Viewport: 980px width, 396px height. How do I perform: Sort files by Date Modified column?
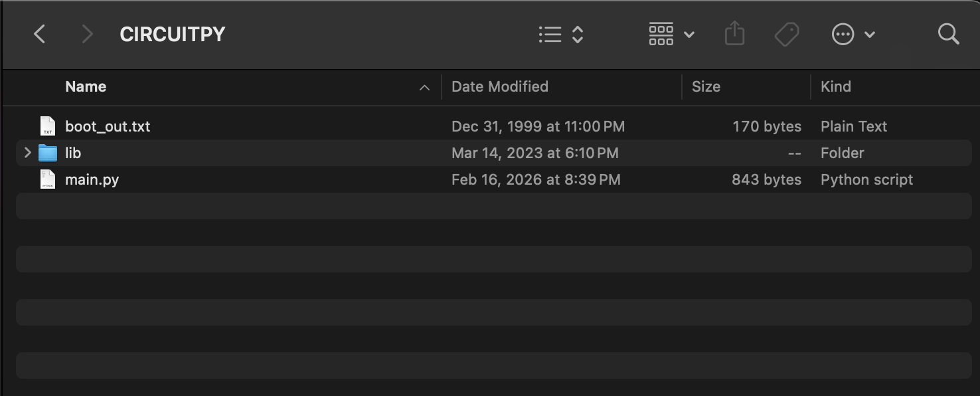coord(499,87)
